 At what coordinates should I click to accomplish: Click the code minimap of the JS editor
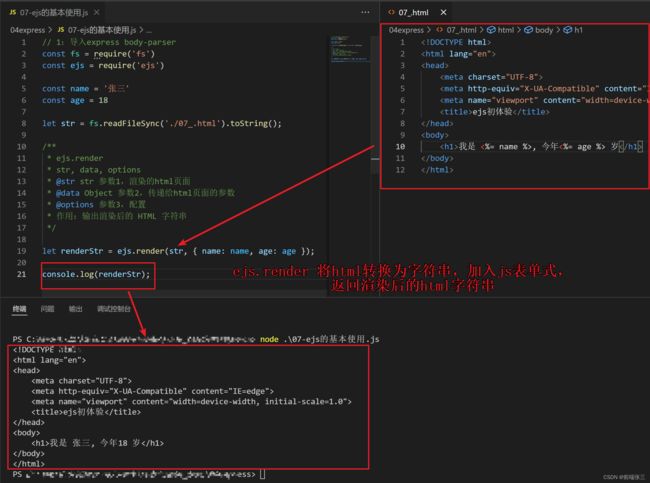349,50
